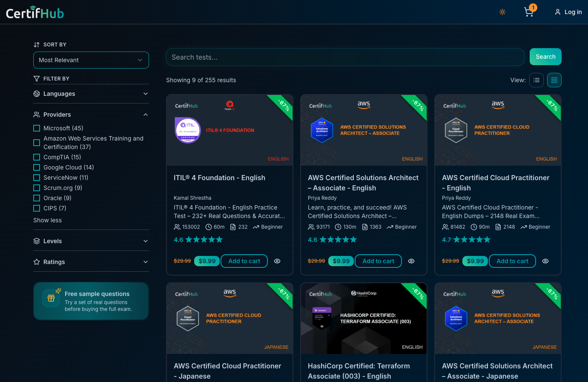
Task: Enable the Google Cloud filter
Action: point(37,167)
